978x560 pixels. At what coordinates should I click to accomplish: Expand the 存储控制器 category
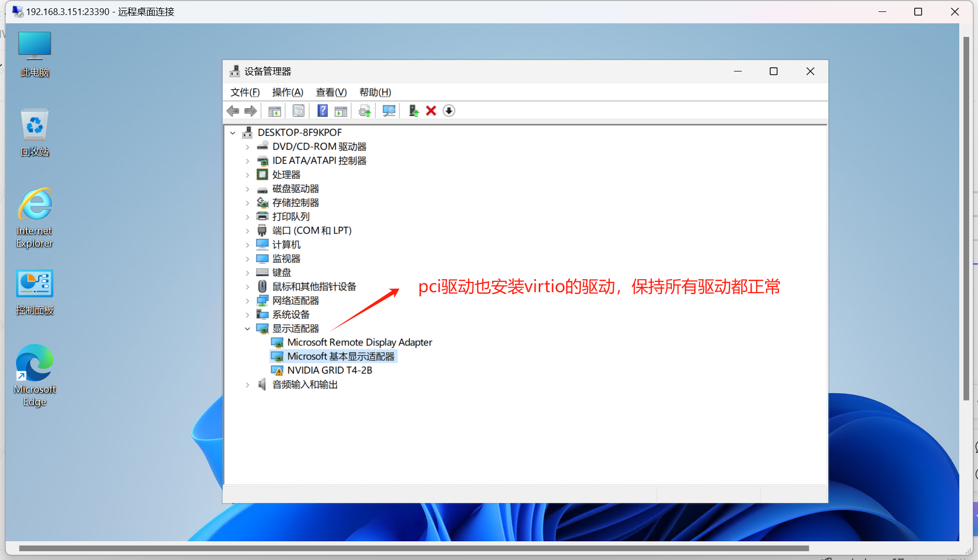[248, 203]
